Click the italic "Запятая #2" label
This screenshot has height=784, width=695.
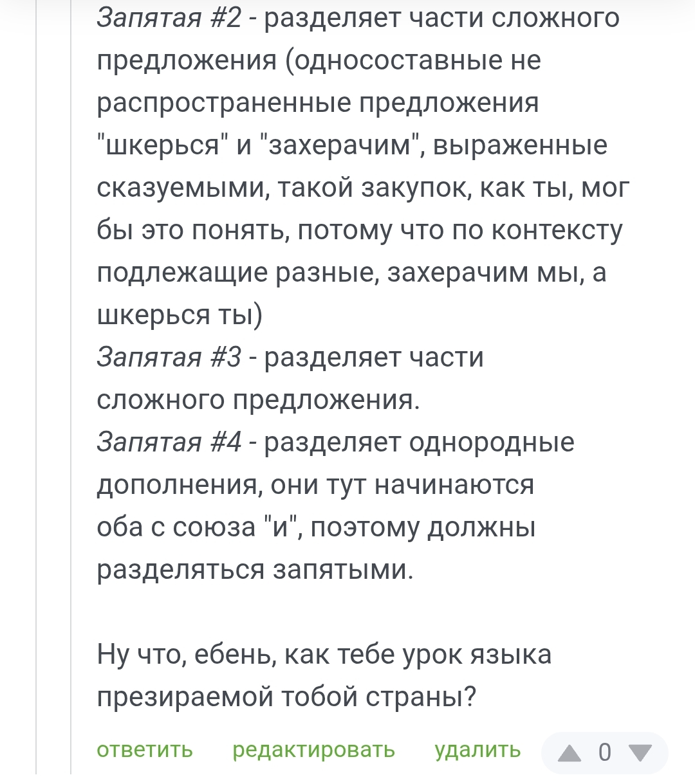[169, 18]
